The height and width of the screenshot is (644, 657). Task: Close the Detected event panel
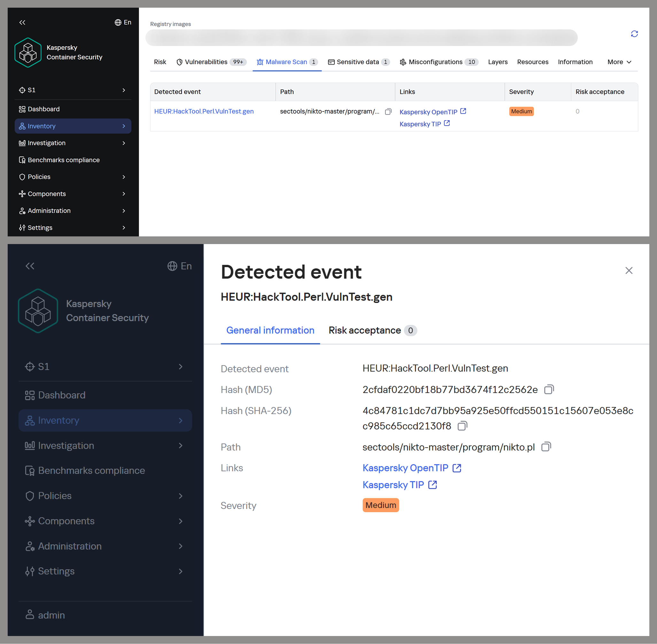[629, 270]
